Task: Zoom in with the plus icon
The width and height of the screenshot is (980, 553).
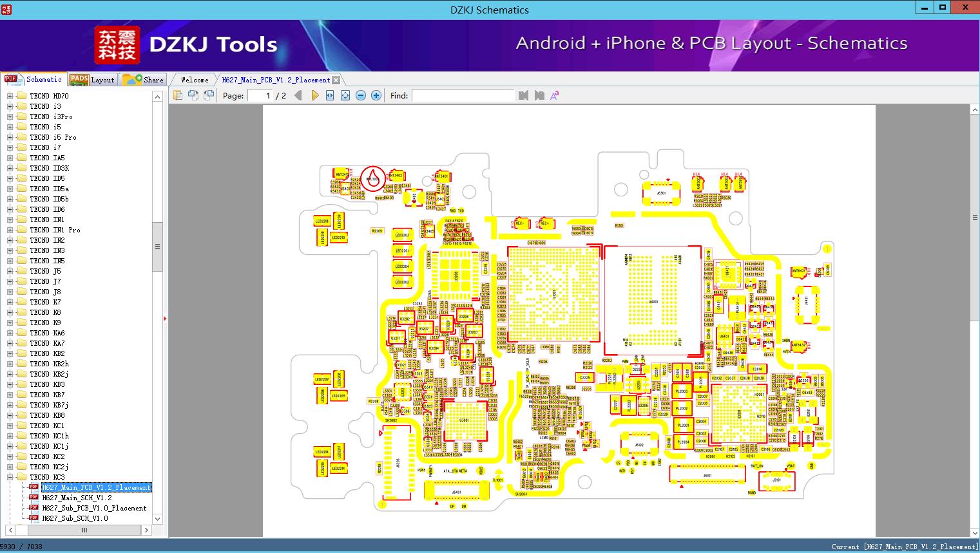Action: [x=376, y=95]
